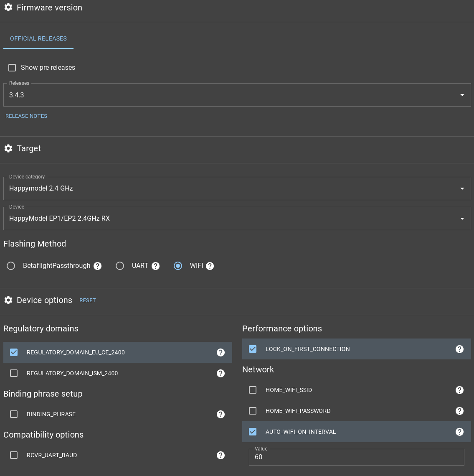Enable Show pre-releases checkbox
This screenshot has height=476, width=474.
coord(13,68)
